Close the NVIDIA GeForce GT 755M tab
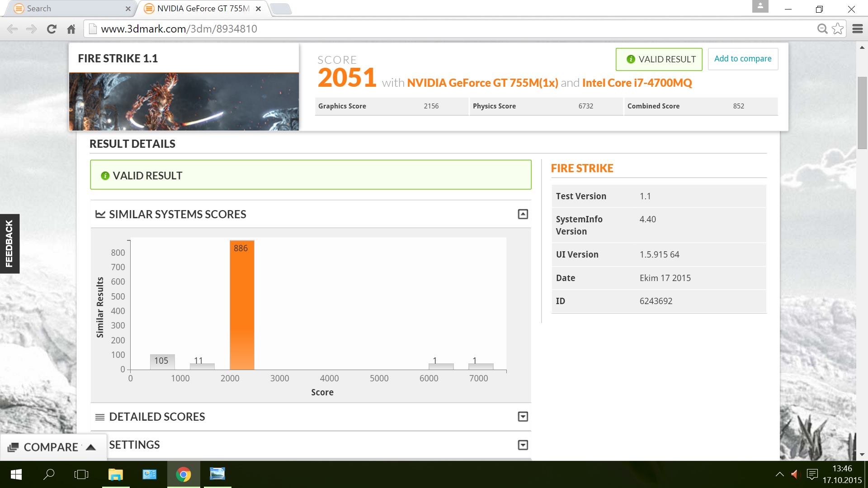 258,9
